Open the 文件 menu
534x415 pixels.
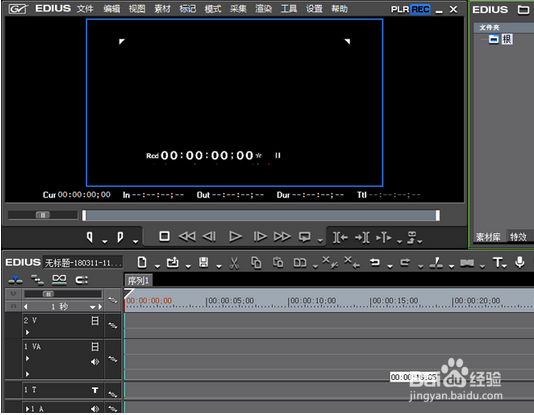click(85, 9)
